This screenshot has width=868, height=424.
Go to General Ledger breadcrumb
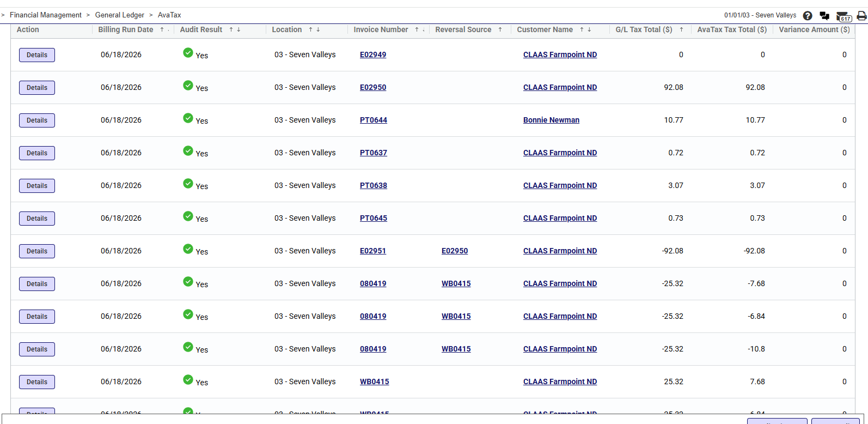(x=120, y=15)
